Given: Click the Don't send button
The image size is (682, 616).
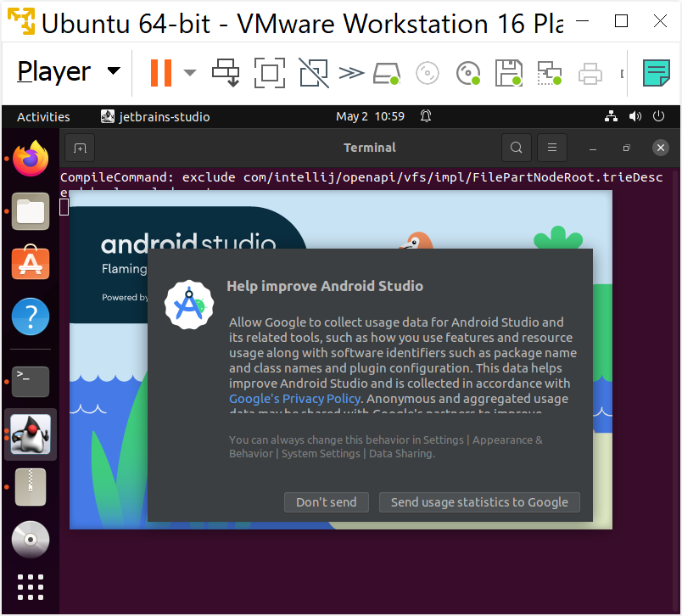Looking at the screenshot, I should 326,502.
